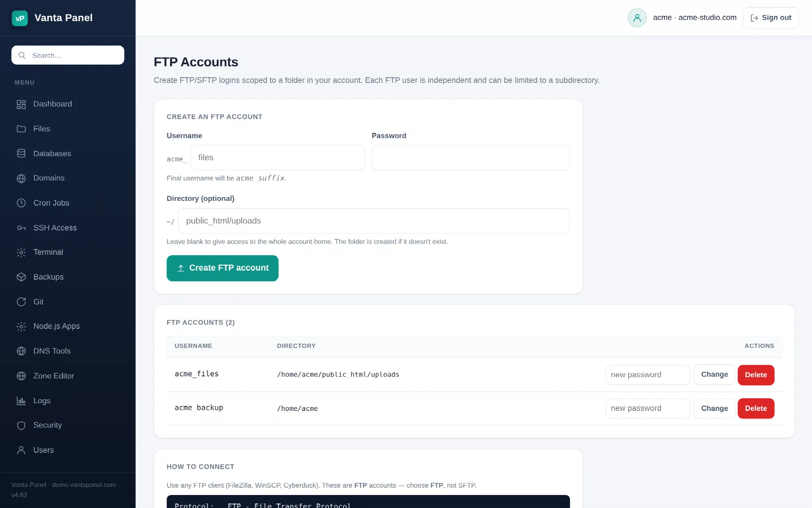812x508 pixels.
Task: Click the Cron Jobs clock icon
Action: point(21,203)
